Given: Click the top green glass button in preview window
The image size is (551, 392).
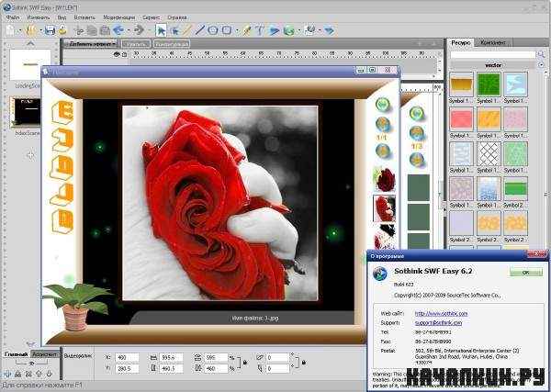Looking at the screenshot, I should (382, 105).
